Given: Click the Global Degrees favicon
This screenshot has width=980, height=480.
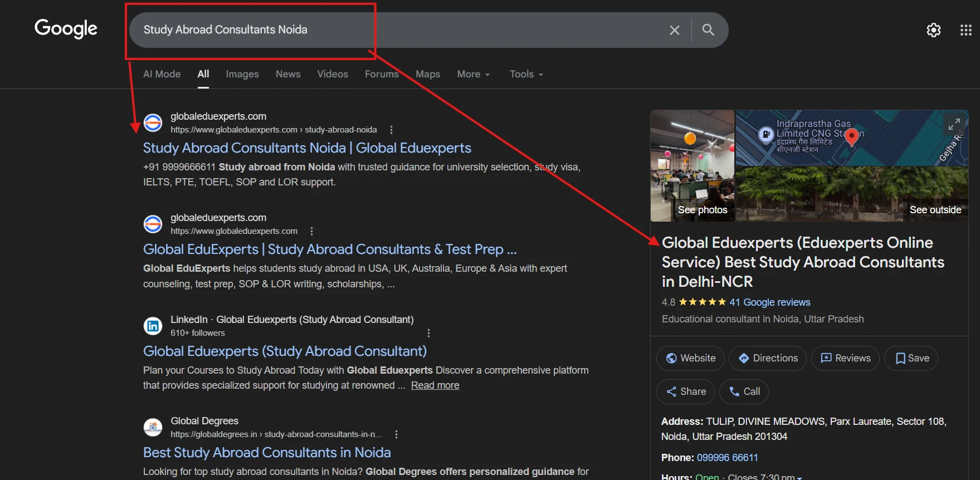Looking at the screenshot, I should point(153,427).
